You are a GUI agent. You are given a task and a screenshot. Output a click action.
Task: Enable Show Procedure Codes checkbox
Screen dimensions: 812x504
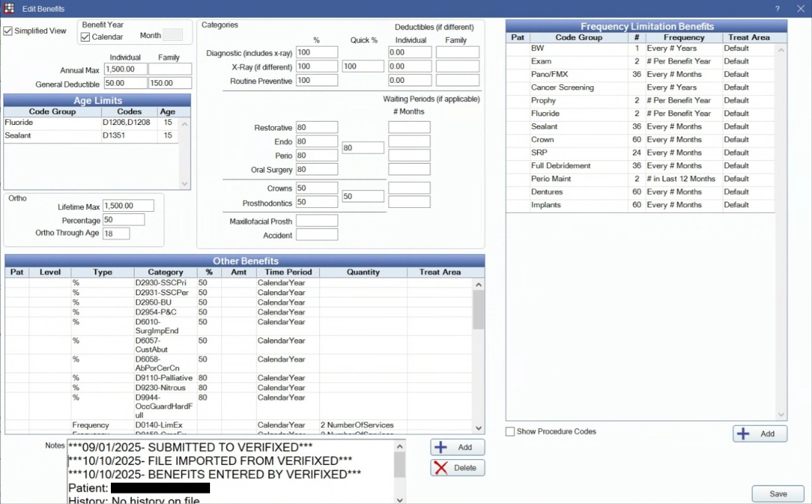tap(510, 432)
